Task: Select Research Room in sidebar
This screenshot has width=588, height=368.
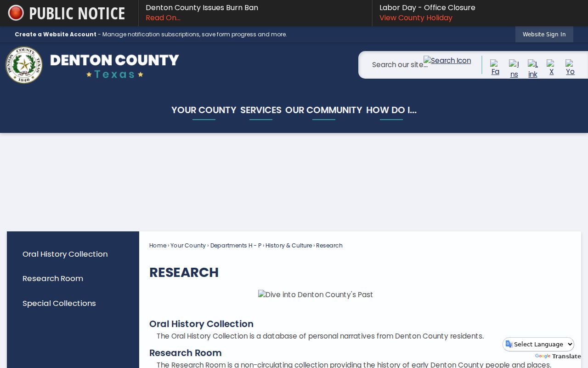Action: tap(53, 278)
